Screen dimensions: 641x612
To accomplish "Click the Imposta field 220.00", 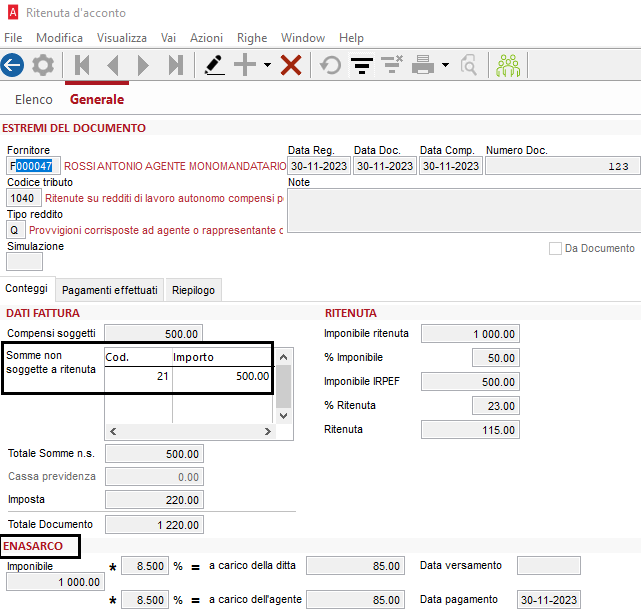I will pyautogui.click(x=154, y=500).
